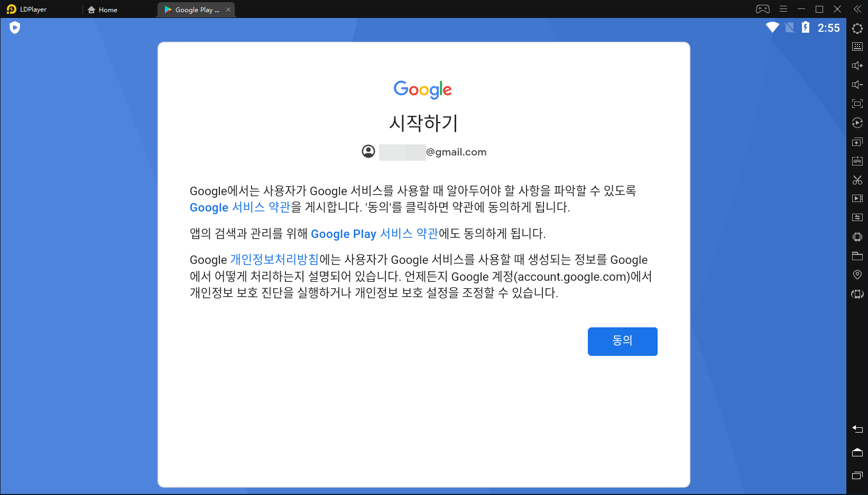Image resolution: width=868 pixels, height=495 pixels.
Task: Open the operation recorder icon
Action: [857, 123]
